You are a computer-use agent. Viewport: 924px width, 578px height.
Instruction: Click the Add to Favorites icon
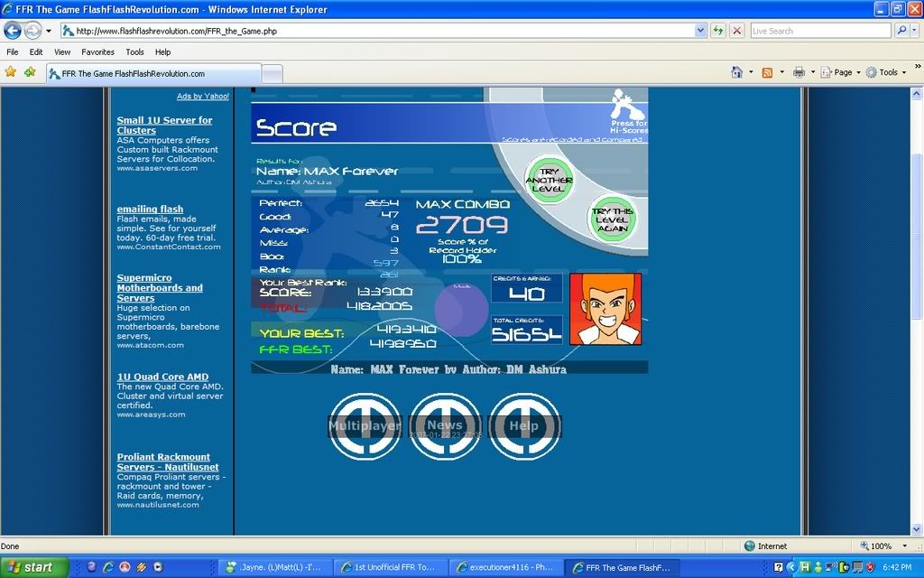click(30, 72)
